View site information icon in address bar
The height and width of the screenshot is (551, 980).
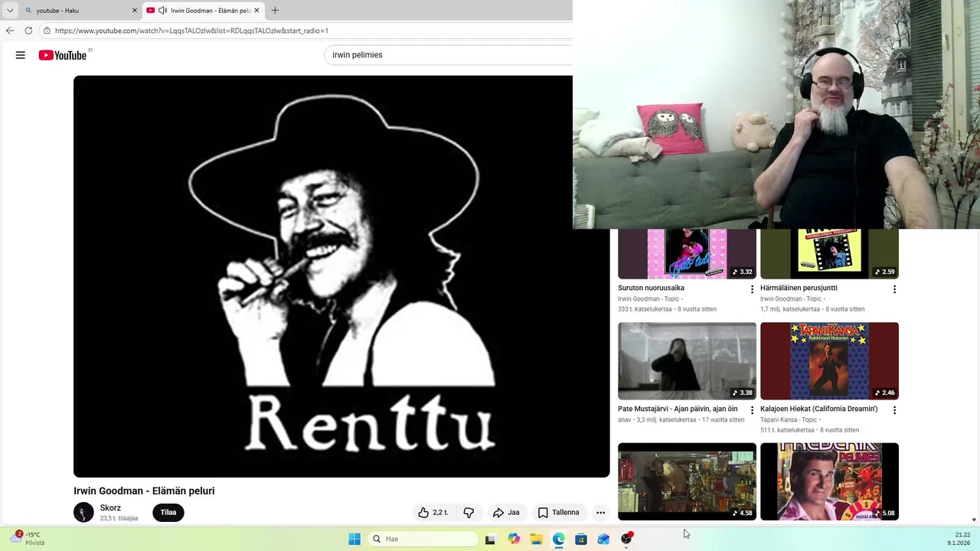pyautogui.click(x=47, y=31)
